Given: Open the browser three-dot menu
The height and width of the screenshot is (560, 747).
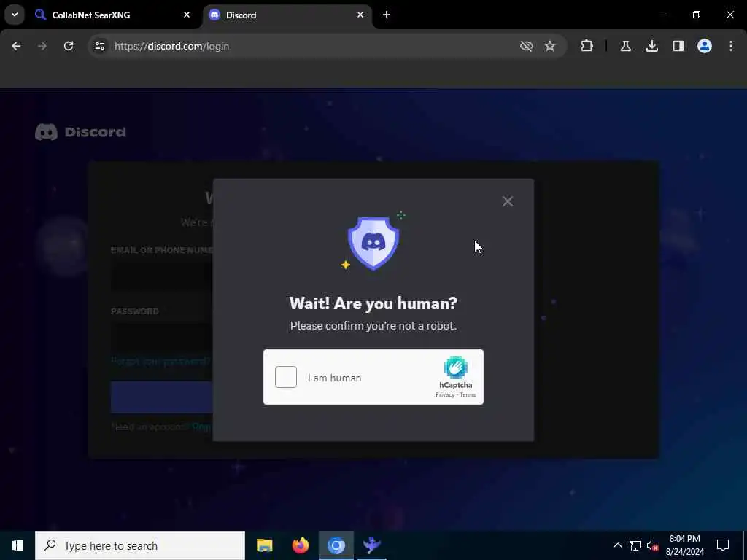Looking at the screenshot, I should tap(731, 46).
